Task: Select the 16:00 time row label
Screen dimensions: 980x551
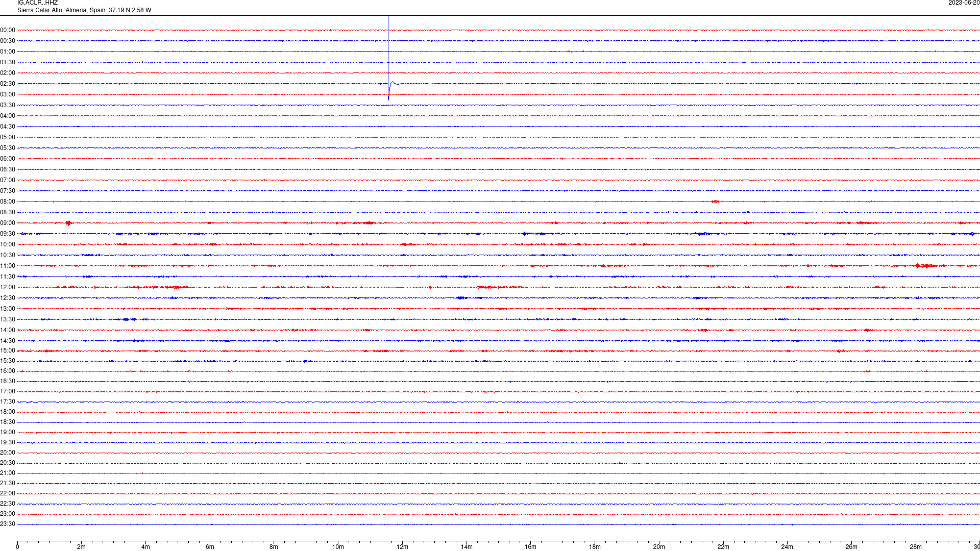Action: click(x=8, y=371)
